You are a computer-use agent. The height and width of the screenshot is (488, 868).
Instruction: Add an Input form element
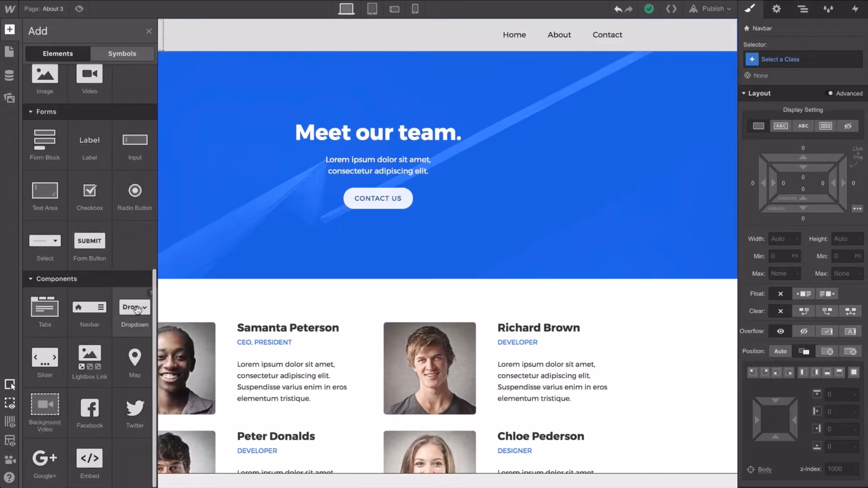[135, 145]
